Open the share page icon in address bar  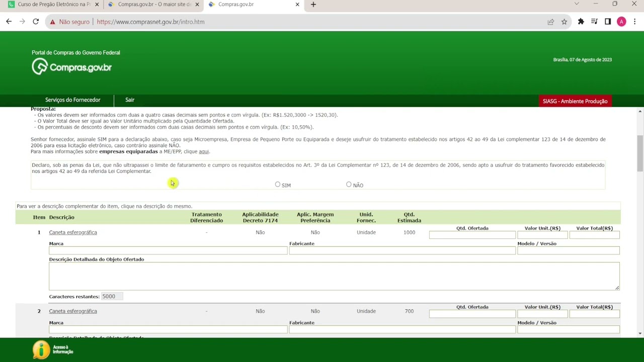click(551, 22)
